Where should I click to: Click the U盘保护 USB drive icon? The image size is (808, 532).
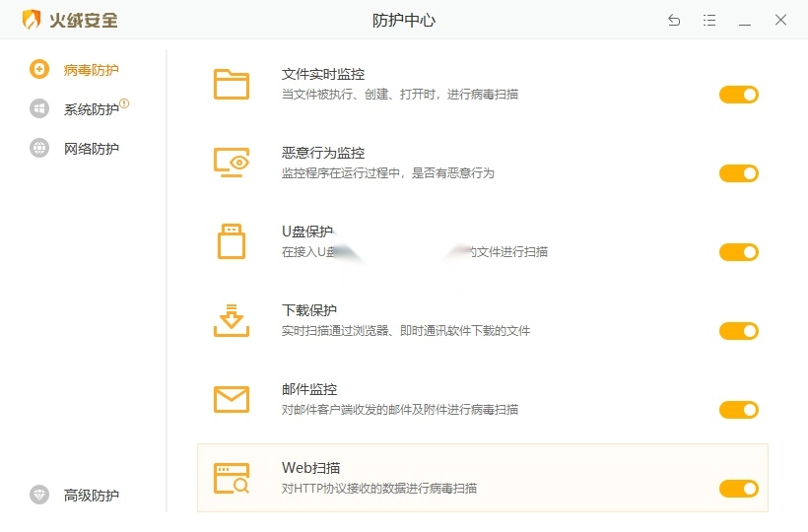click(x=232, y=241)
